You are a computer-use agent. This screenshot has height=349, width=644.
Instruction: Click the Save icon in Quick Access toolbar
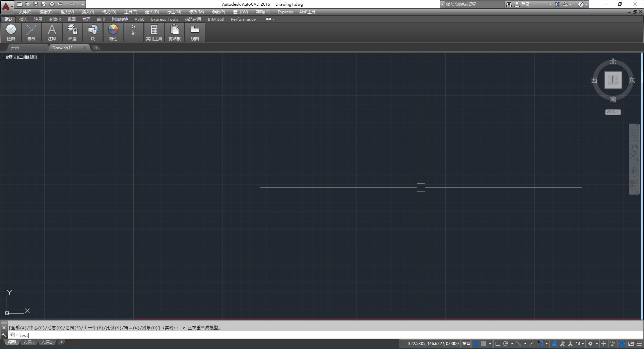36,4
